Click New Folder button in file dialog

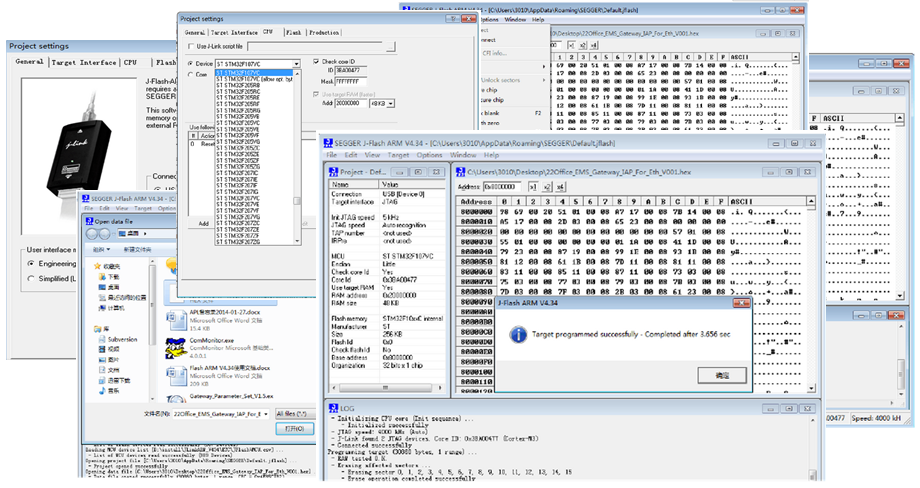point(137,250)
